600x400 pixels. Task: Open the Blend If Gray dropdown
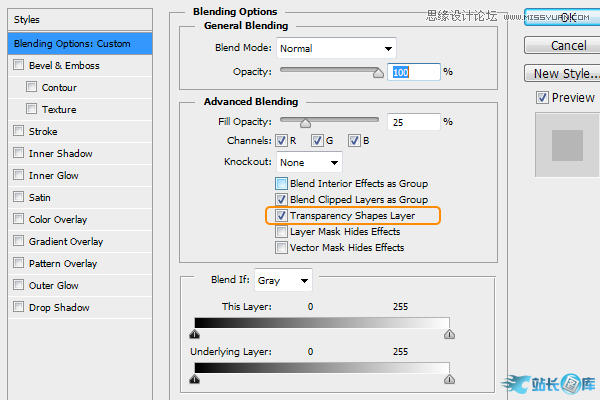pos(284,281)
